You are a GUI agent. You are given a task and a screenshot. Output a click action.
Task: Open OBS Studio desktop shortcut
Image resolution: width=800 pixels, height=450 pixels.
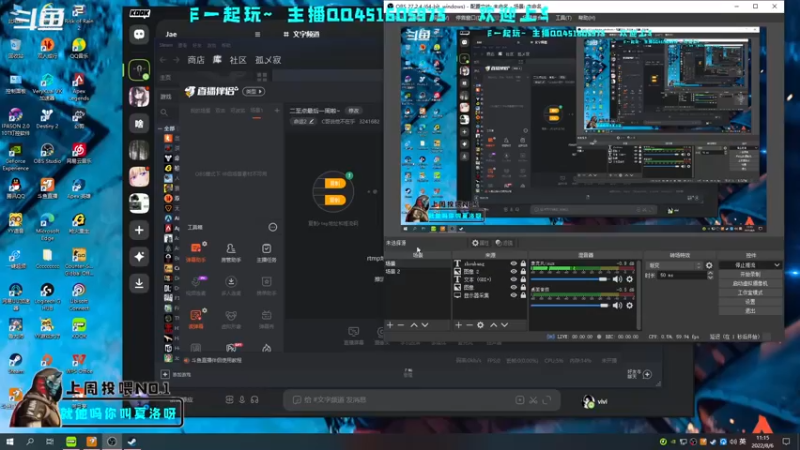click(47, 153)
